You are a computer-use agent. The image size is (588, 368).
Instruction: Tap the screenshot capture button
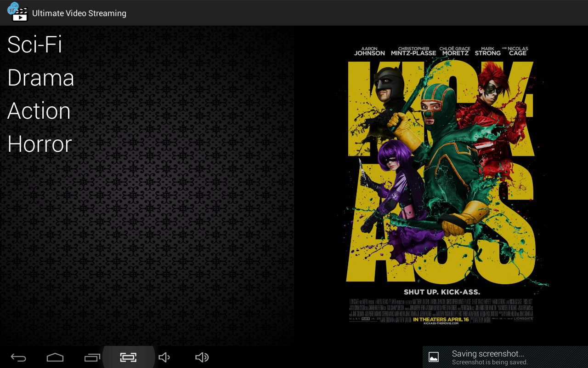coord(128,357)
